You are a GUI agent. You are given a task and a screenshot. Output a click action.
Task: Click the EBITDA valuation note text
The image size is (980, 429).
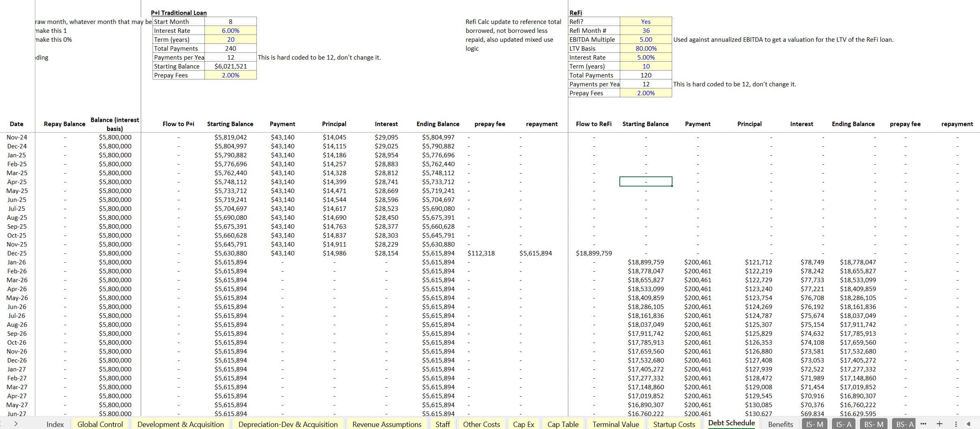783,39
